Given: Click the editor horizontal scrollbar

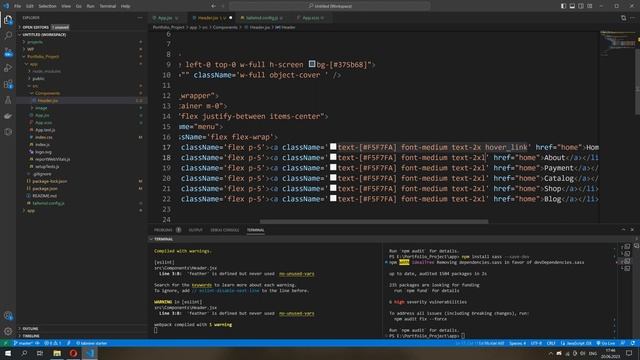Looking at the screenshot, I should [x=374, y=222].
